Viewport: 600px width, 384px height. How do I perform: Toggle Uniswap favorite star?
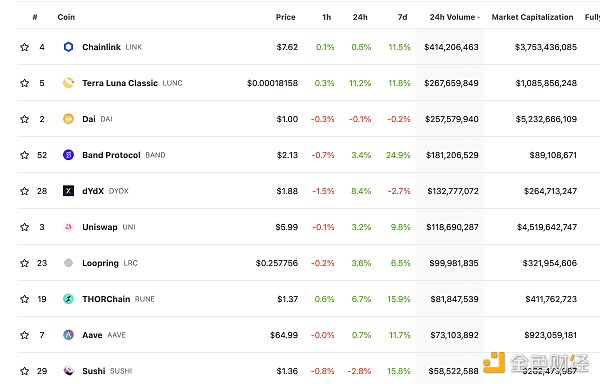[x=24, y=227]
